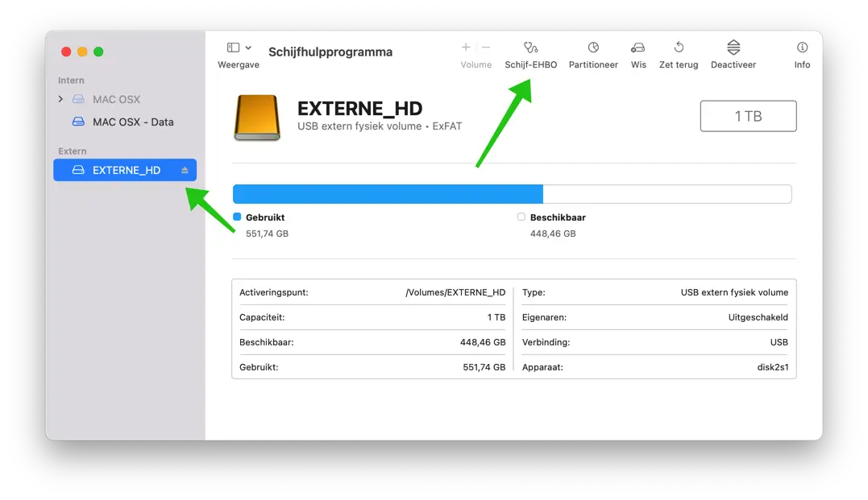
Task: Click Eigenaren value Uitgeschakeld
Action: tap(758, 317)
